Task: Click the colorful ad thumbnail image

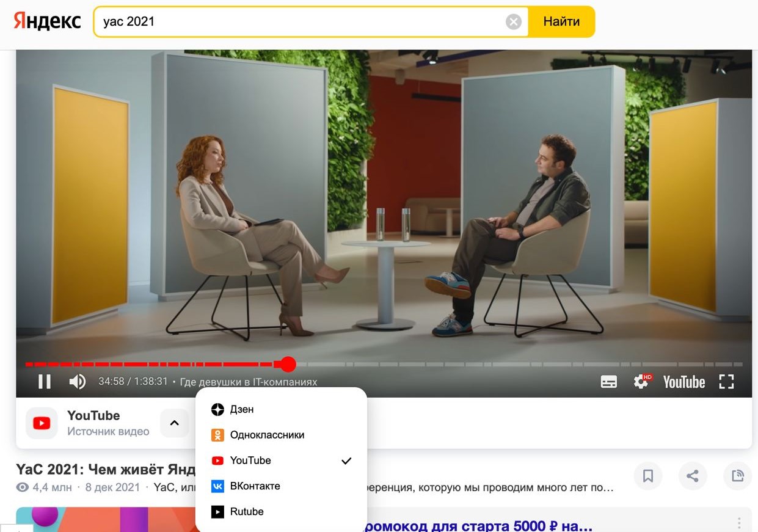Action: tap(105, 519)
